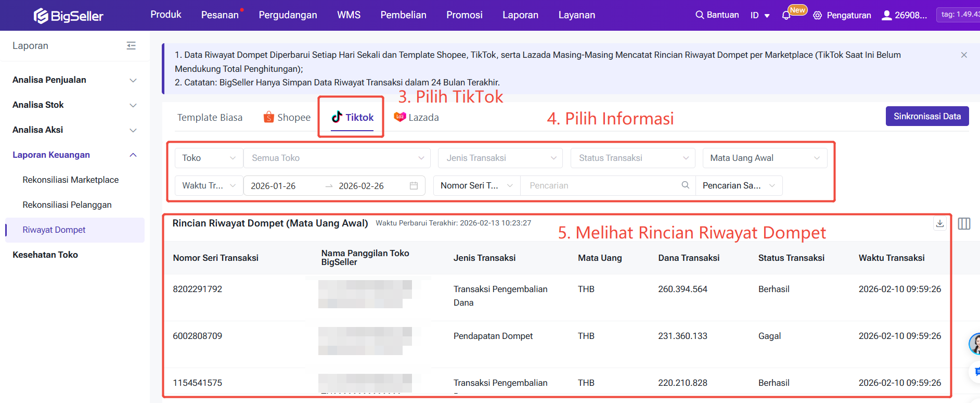The height and width of the screenshot is (403, 980).
Task: Switch to the Shopee tab
Action: (287, 118)
